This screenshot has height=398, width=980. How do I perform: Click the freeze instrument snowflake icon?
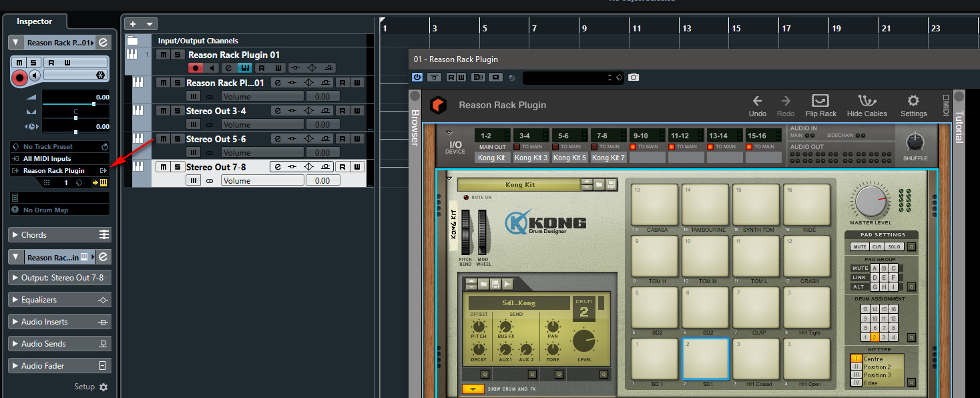pyautogui.click(x=100, y=75)
